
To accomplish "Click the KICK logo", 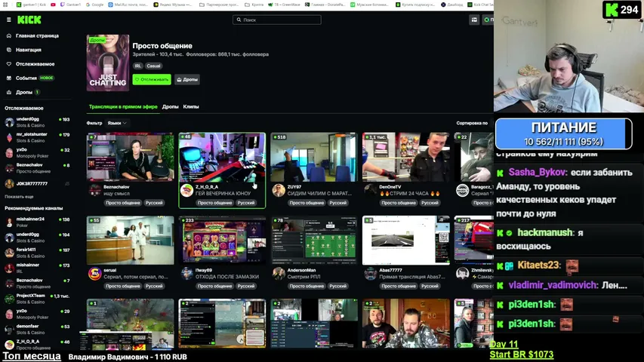I will [x=29, y=20].
